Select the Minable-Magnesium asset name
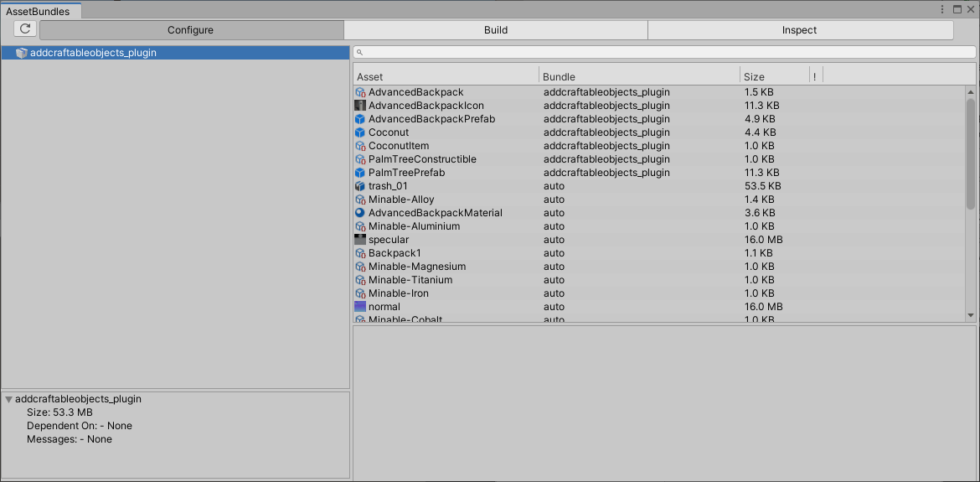This screenshot has width=980, height=482. click(417, 267)
